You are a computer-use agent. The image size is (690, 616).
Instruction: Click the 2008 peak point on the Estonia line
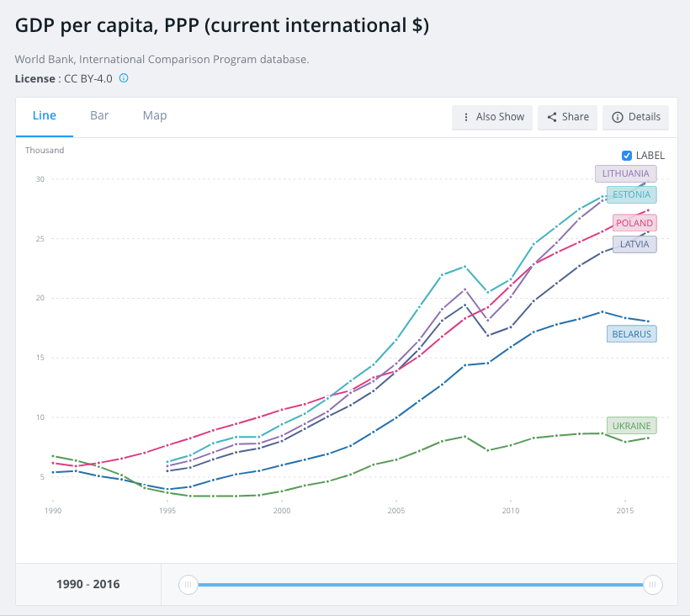(x=465, y=266)
